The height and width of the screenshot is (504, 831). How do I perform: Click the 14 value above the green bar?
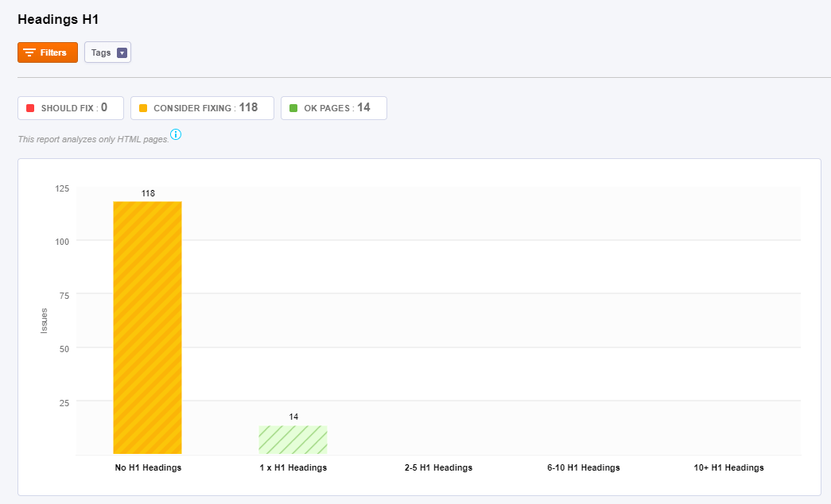pos(293,417)
